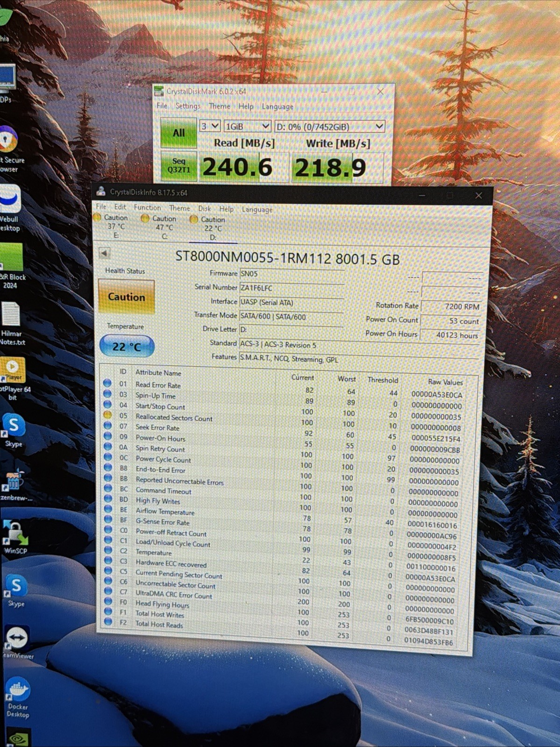Screen dimensions: 560x747
Task: Click the Power On Count value 53 count
Action: click(x=450, y=321)
